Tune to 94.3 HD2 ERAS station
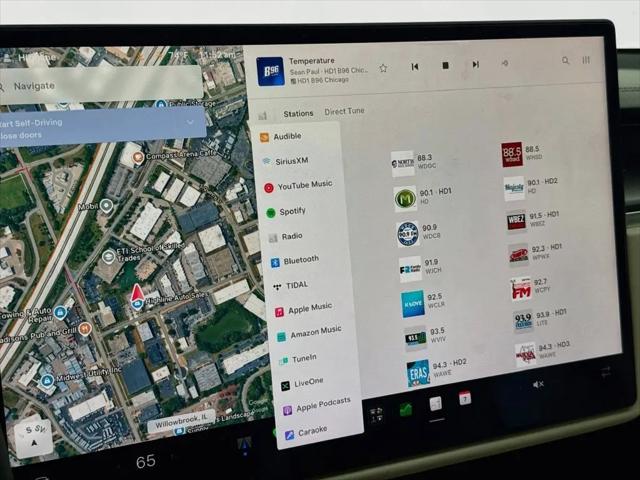Screen dimensions: 640x480 (437, 371)
